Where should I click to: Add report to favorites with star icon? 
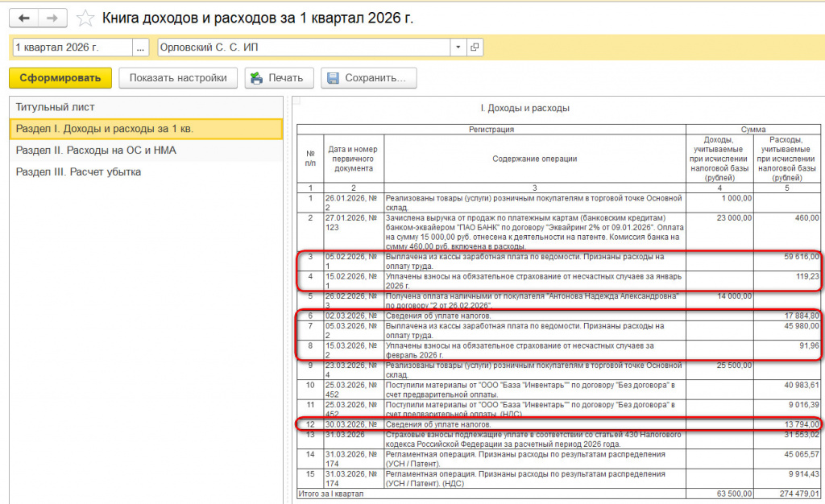85,19
